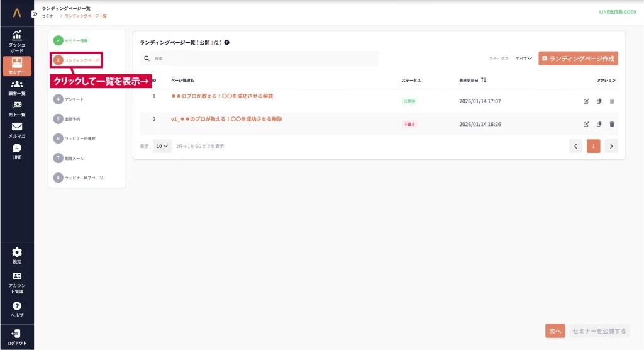This screenshot has height=350, width=644.
Task: Open 顧客一覧 in the sidebar
Action: (x=17, y=87)
